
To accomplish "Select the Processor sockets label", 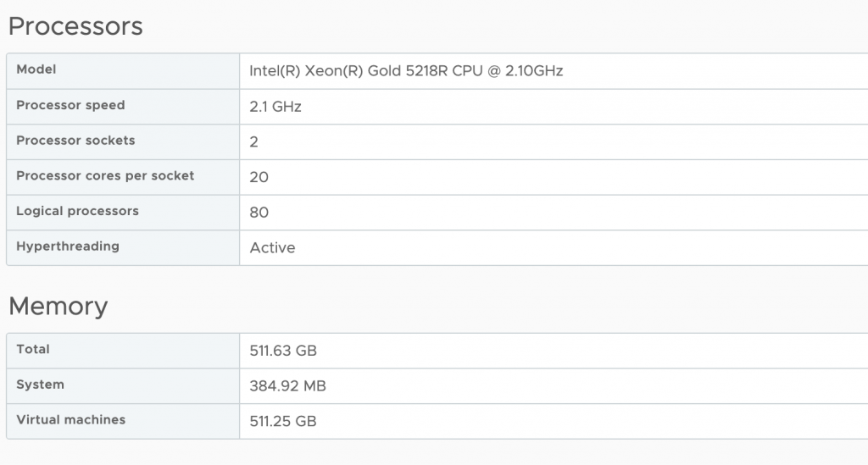I will pos(75,141).
